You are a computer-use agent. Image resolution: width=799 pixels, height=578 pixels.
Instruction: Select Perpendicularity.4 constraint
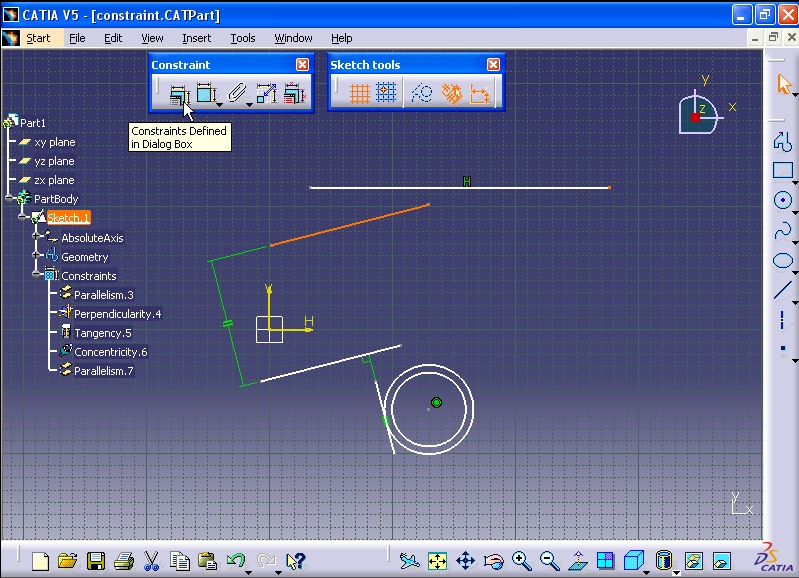coord(117,314)
